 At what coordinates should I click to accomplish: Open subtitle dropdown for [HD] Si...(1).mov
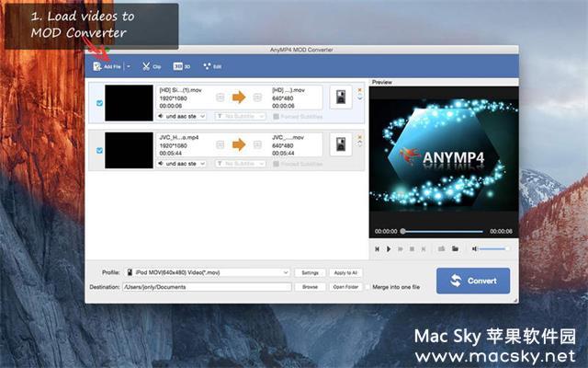pos(241,117)
